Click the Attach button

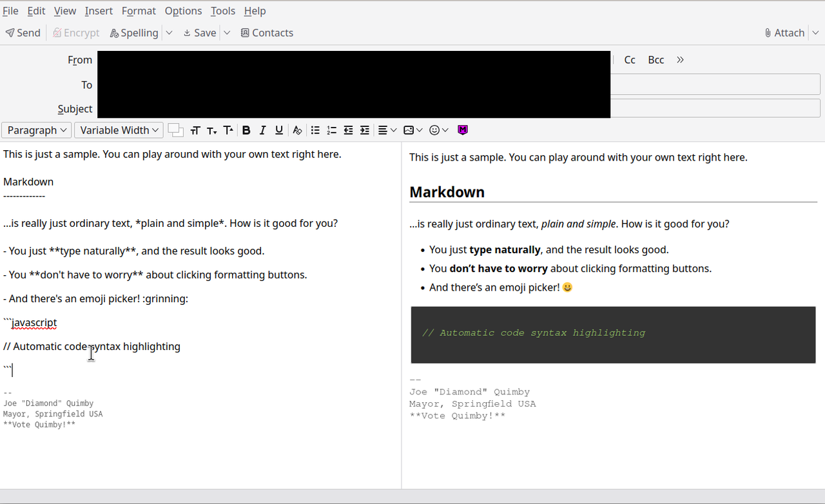(784, 33)
